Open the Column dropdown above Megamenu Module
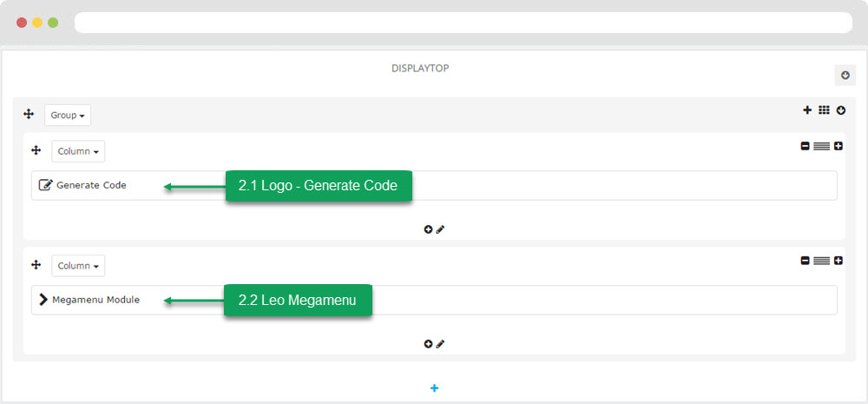The height and width of the screenshot is (404, 868). [78, 266]
